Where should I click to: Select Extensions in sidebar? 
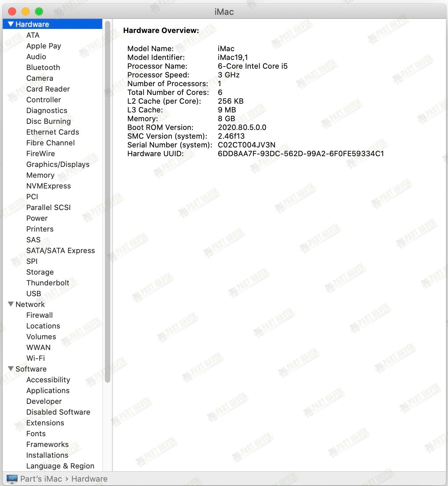pos(45,423)
